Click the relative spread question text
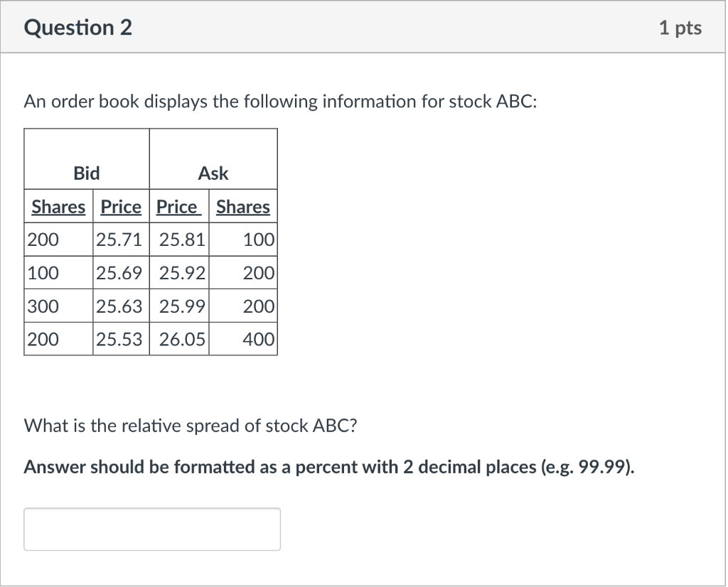 pos(191,426)
